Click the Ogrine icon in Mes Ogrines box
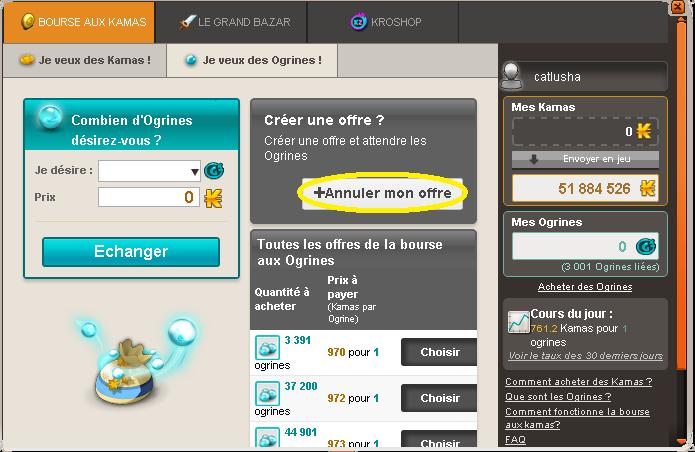 point(646,246)
